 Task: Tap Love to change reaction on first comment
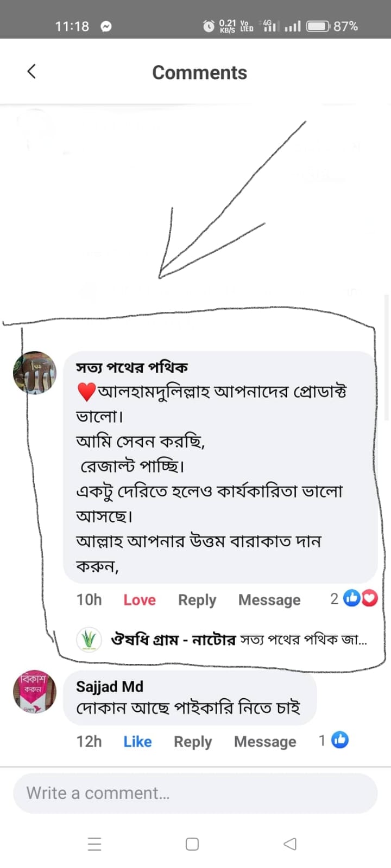point(139,599)
